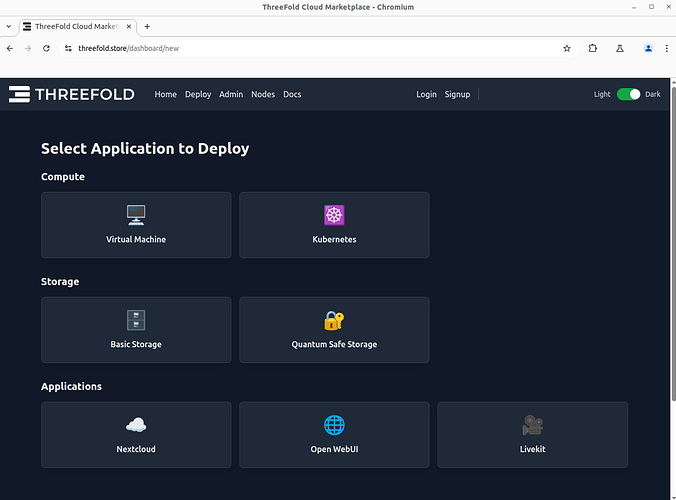Open the browser extensions puzzle icon
The image size is (676, 500).
[x=593, y=48]
